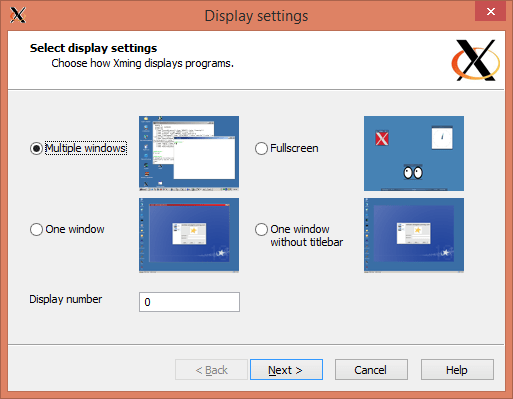The width and height of the screenshot is (513, 399).
Task: Continue with the Next button
Action: (286, 370)
